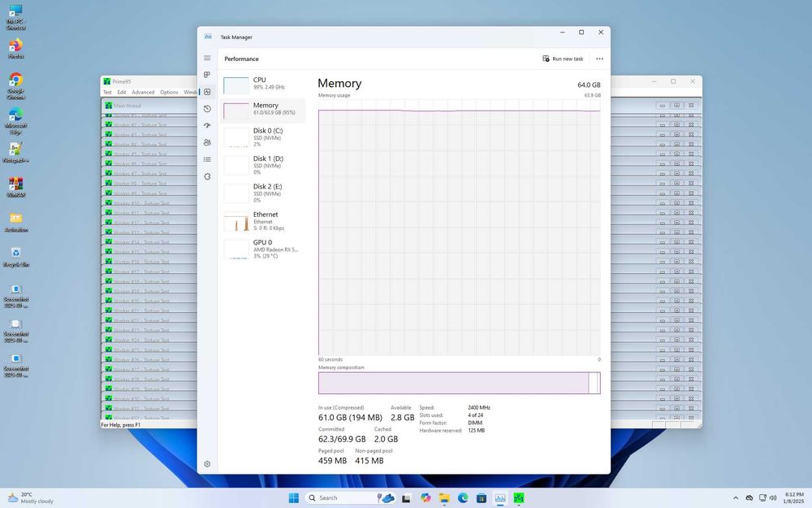The height and width of the screenshot is (508, 812).
Task: Click Prime95 icon on the taskbar
Action: [x=518, y=497]
